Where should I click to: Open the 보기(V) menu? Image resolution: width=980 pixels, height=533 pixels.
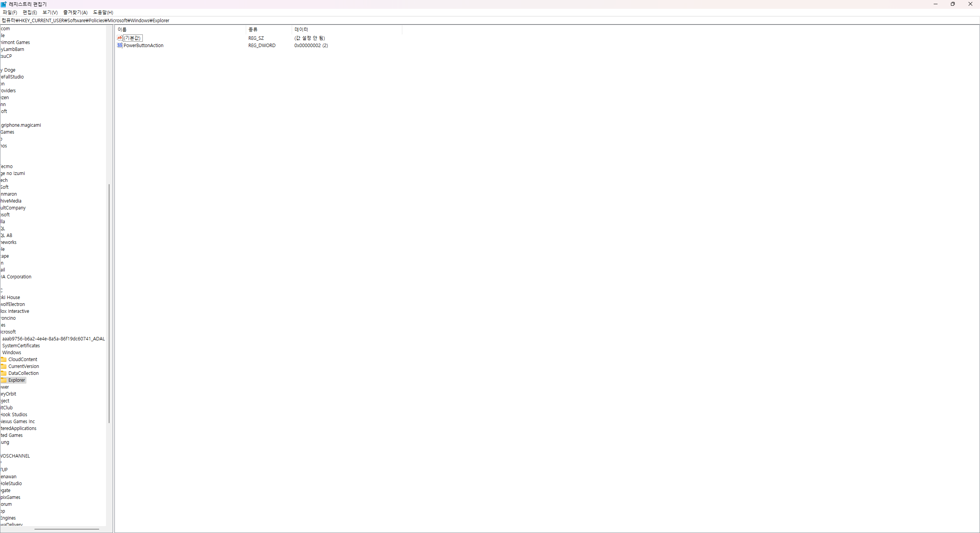50,12
